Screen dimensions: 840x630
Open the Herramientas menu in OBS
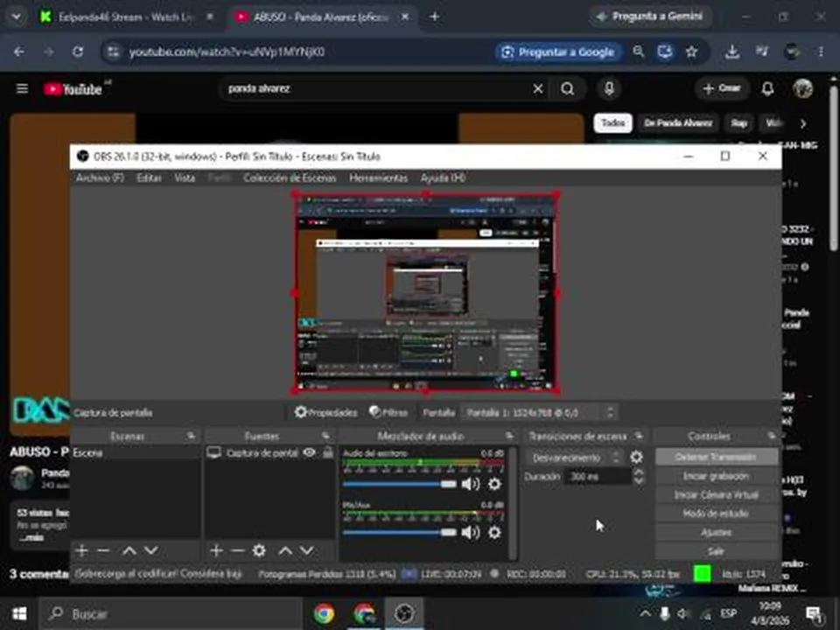point(378,178)
